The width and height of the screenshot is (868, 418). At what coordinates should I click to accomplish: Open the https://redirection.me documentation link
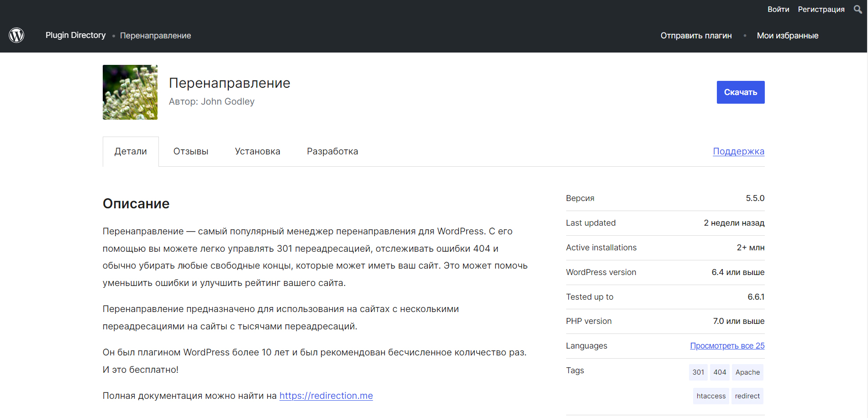326,396
